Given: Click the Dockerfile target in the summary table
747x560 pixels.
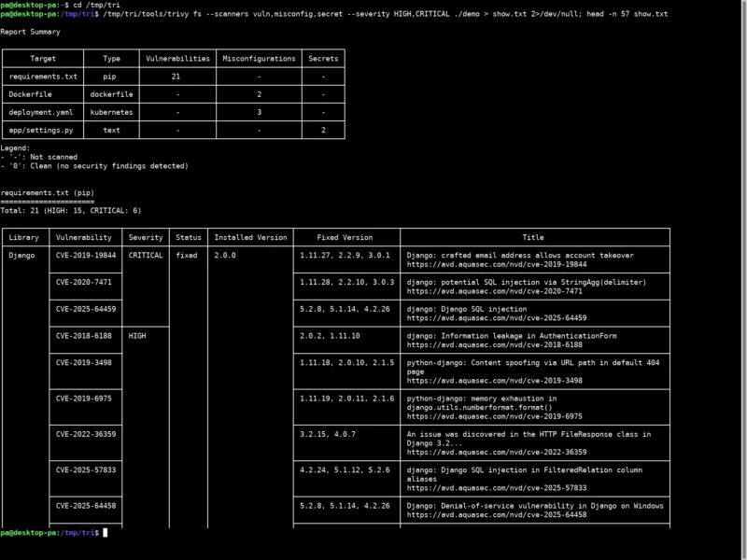Looking at the screenshot, I should (30, 94).
